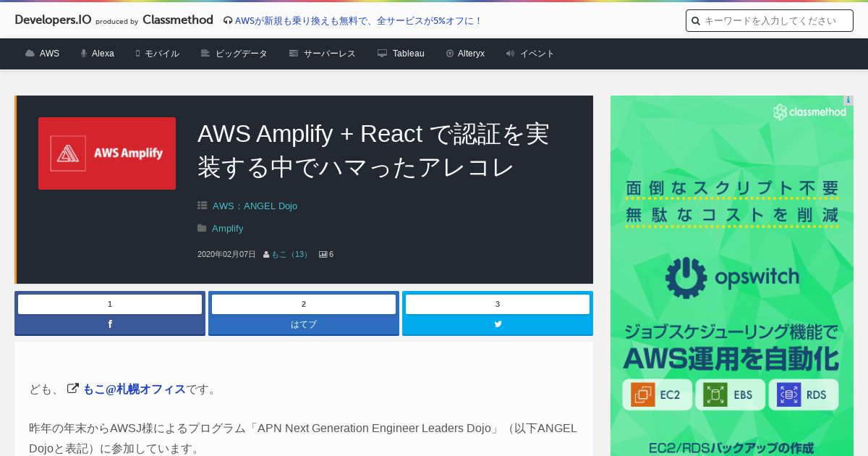Click the headset icon beside the announcement

(x=228, y=21)
